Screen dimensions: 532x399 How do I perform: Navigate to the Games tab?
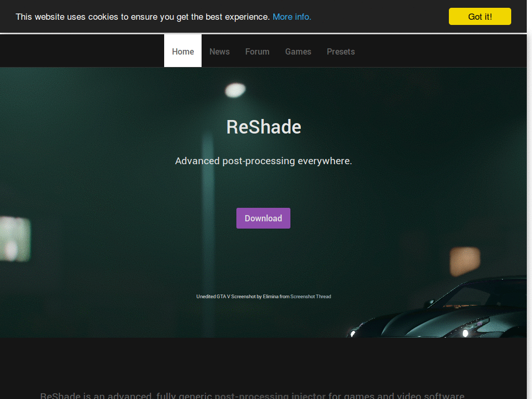[x=298, y=51]
